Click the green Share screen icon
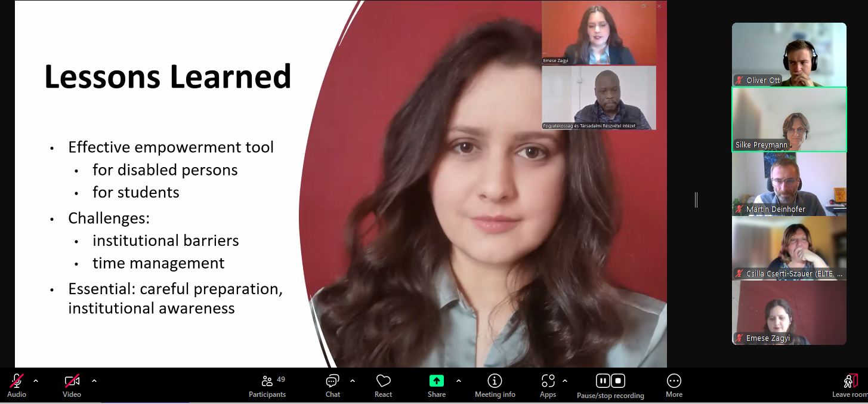Image resolution: width=868 pixels, height=404 pixels. click(436, 381)
